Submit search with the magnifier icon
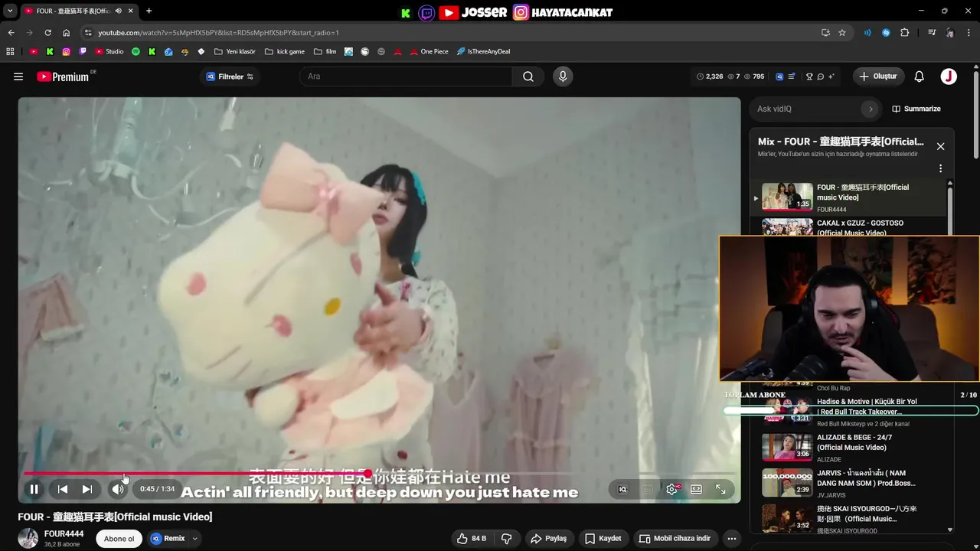 528,77
